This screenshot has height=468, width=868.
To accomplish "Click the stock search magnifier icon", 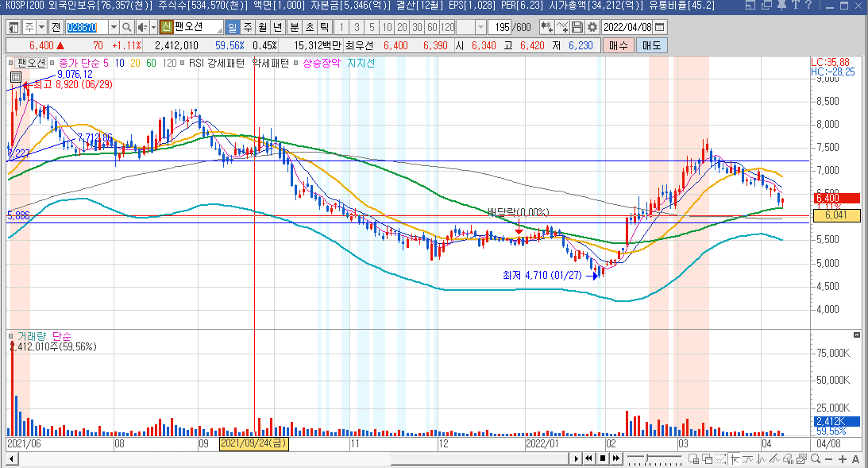I will [127, 27].
